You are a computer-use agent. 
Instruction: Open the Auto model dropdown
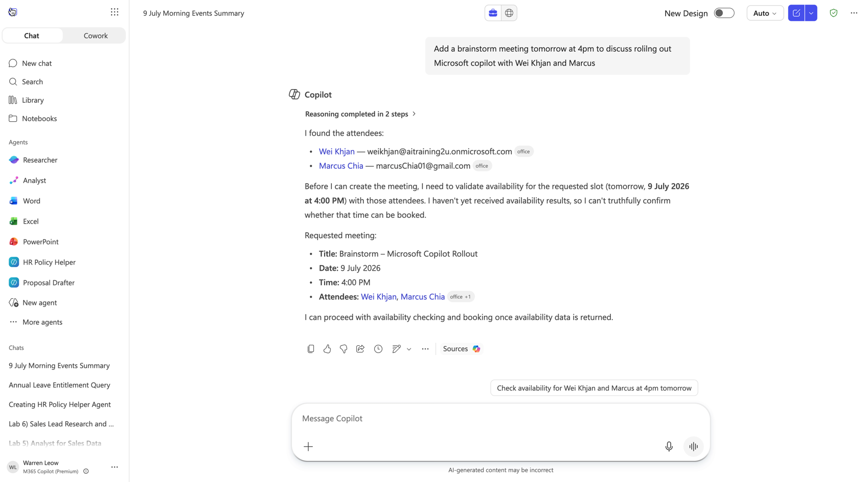pos(765,13)
